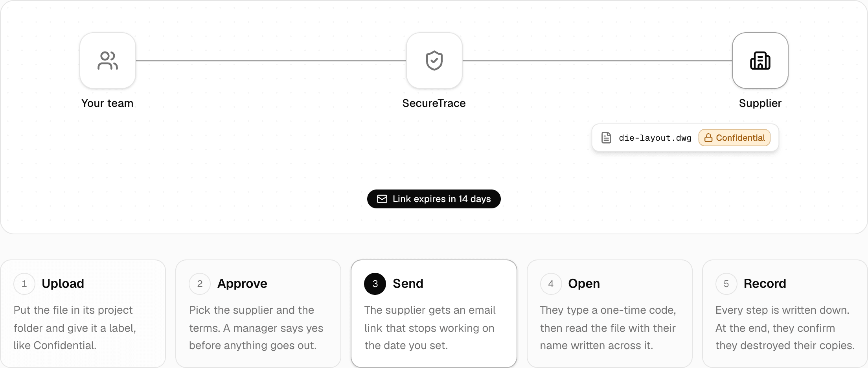Open the Upload step card
Image resolution: width=868 pixels, height=368 pixels.
click(x=83, y=314)
